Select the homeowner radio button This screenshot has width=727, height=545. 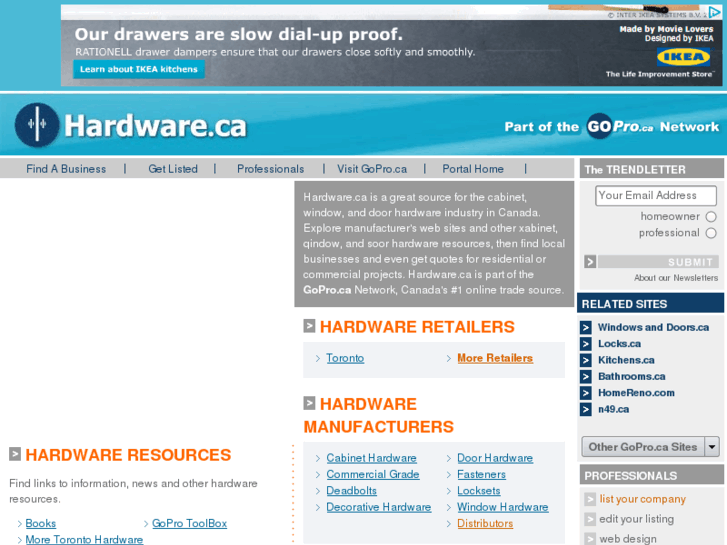tap(711, 217)
